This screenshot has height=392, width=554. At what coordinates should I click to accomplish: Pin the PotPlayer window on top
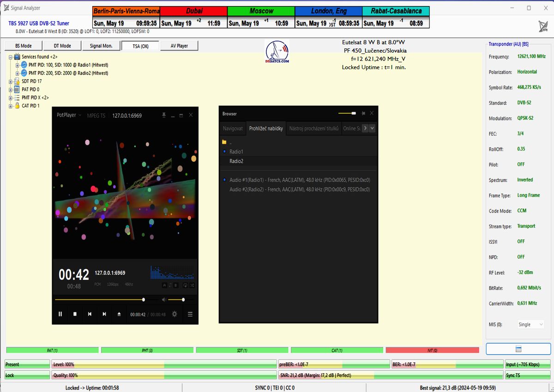(x=164, y=115)
